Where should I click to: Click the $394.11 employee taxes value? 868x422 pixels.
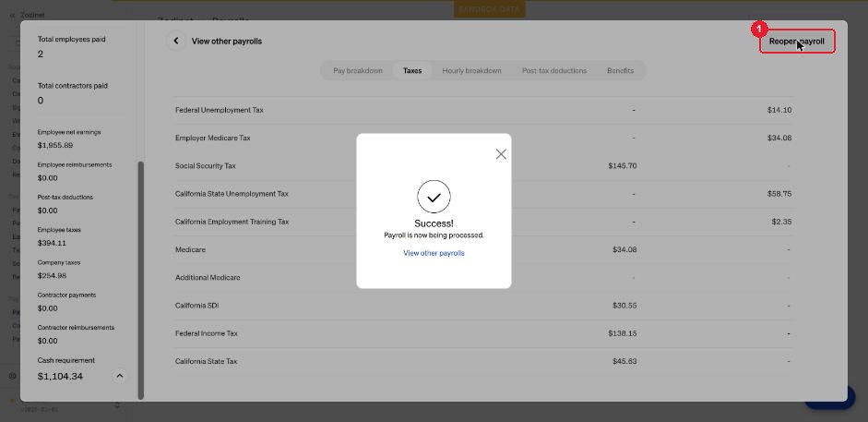coord(52,243)
